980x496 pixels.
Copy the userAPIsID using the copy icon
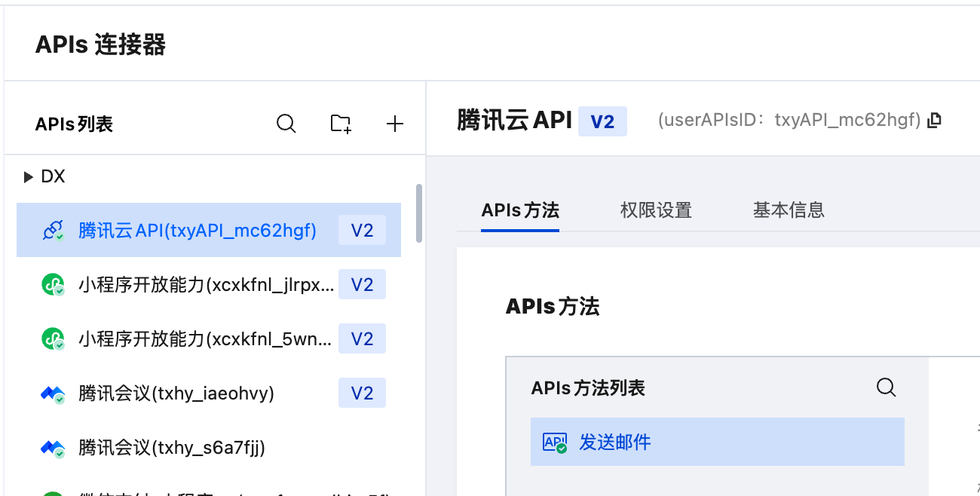coord(935,120)
